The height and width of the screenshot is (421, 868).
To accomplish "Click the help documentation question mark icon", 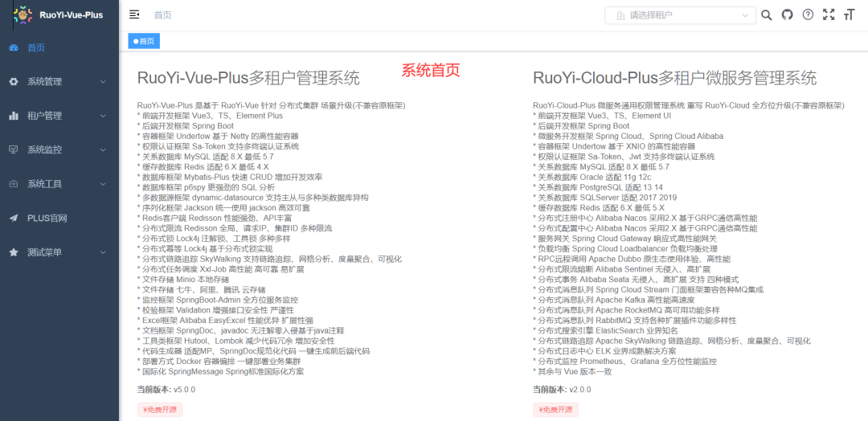I will pyautogui.click(x=808, y=14).
